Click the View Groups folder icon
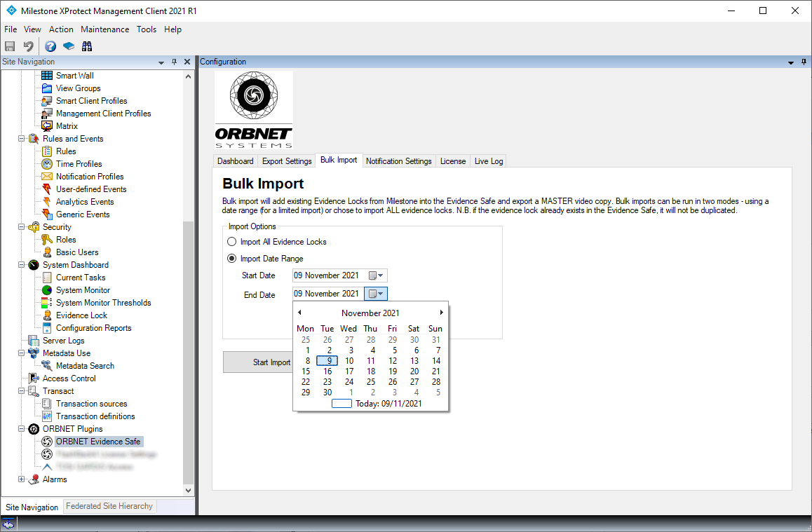This screenshot has width=812, height=532. pyautogui.click(x=47, y=88)
